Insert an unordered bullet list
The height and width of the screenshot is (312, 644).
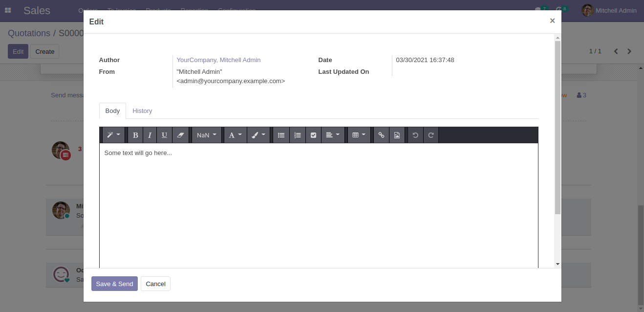(281, 135)
